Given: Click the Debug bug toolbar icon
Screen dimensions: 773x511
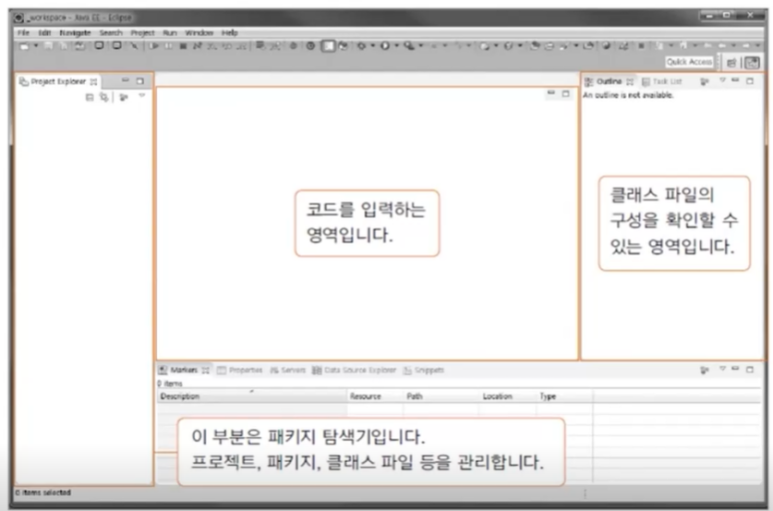Looking at the screenshot, I should [x=362, y=46].
